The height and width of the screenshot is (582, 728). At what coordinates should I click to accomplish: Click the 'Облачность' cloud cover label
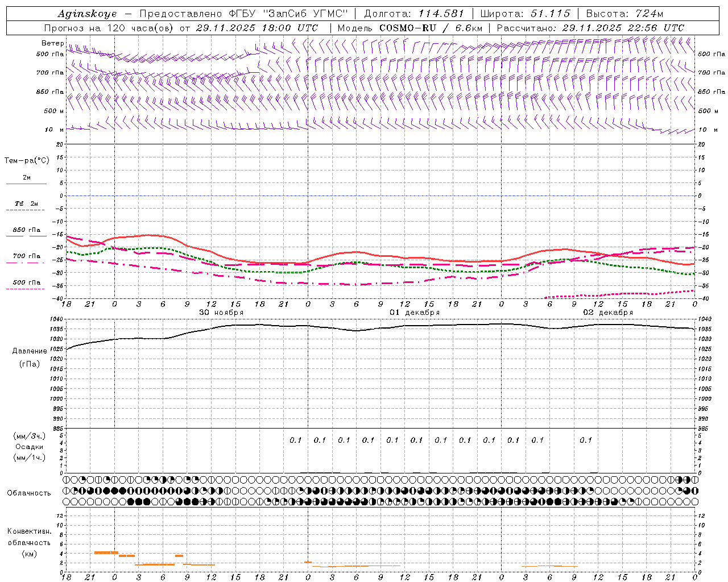29,493
